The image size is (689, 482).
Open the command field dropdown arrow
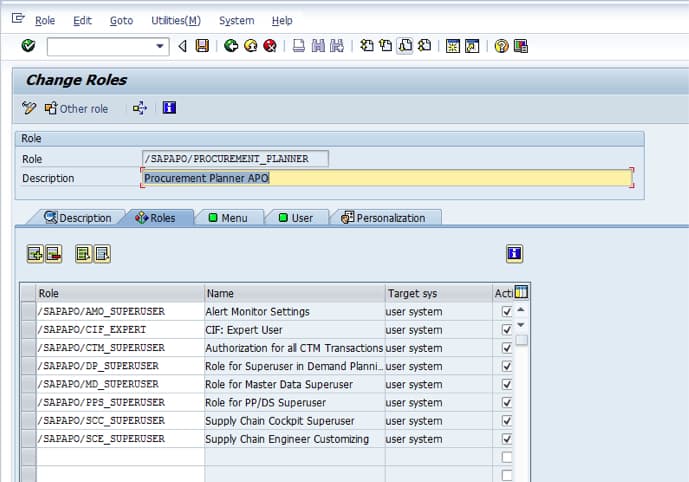(x=160, y=46)
